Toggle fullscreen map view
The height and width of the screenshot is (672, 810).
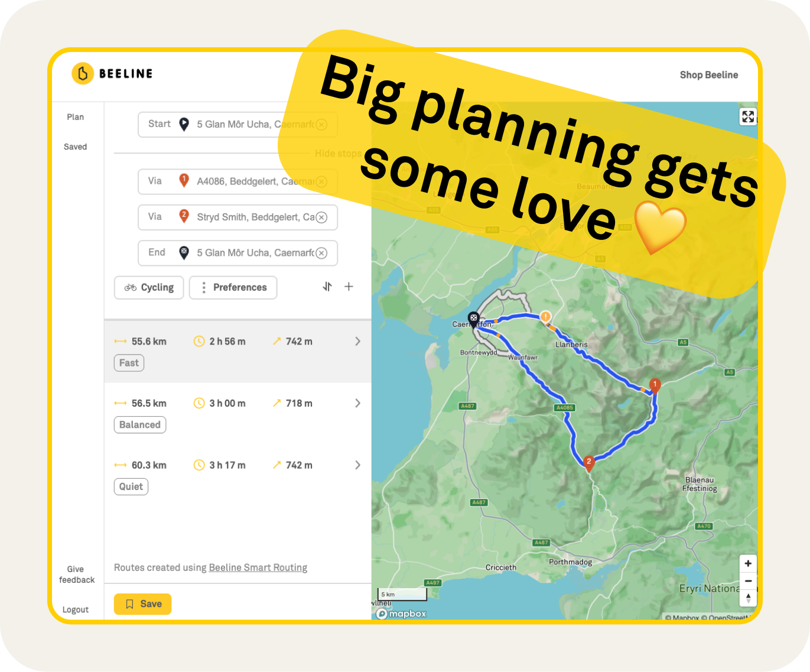pos(748,116)
